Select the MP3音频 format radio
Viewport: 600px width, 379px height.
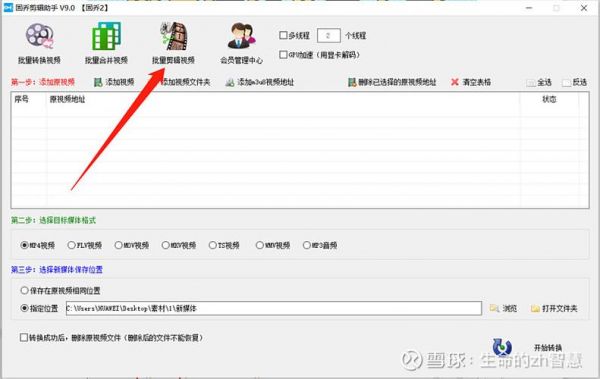[x=307, y=245]
